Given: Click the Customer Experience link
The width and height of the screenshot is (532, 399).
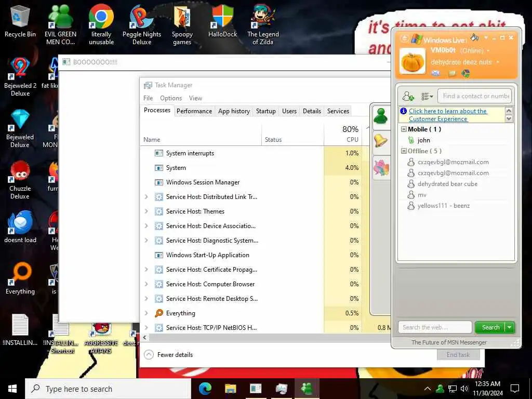Looking at the screenshot, I should pos(448,115).
